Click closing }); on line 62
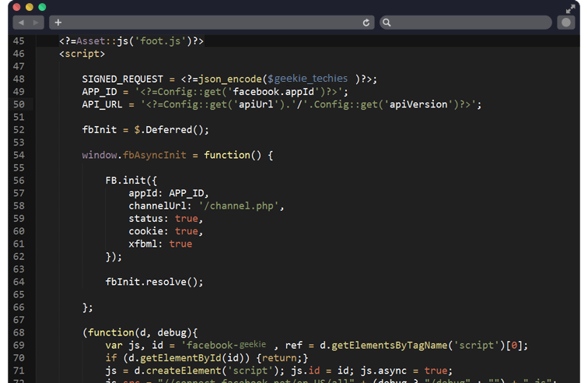 point(114,257)
